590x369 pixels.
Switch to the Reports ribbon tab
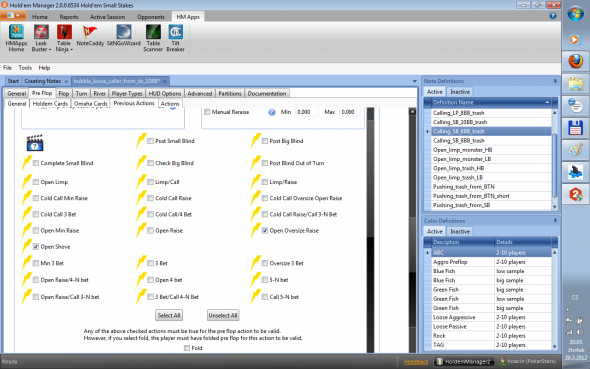pyautogui.click(x=69, y=17)
